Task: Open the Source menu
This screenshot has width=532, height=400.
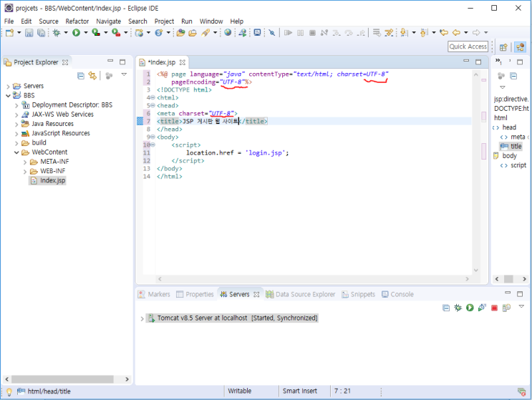Action: coord(49,21)
